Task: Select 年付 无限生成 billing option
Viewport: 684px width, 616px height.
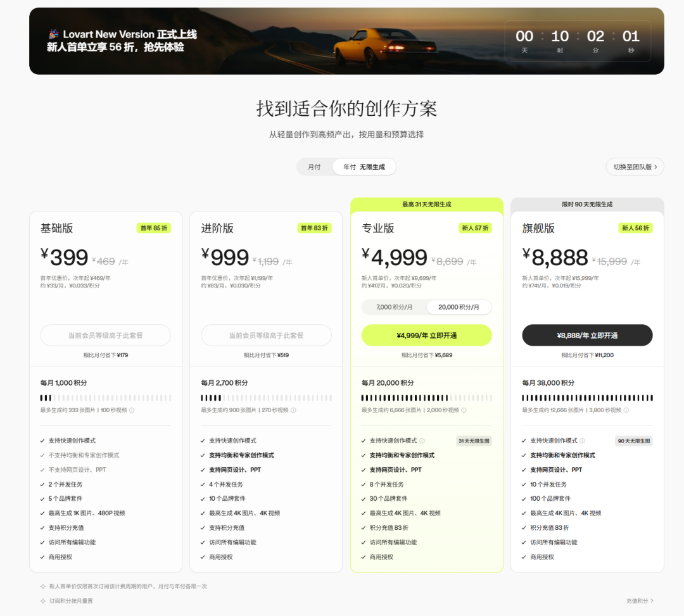Action: 364,167
